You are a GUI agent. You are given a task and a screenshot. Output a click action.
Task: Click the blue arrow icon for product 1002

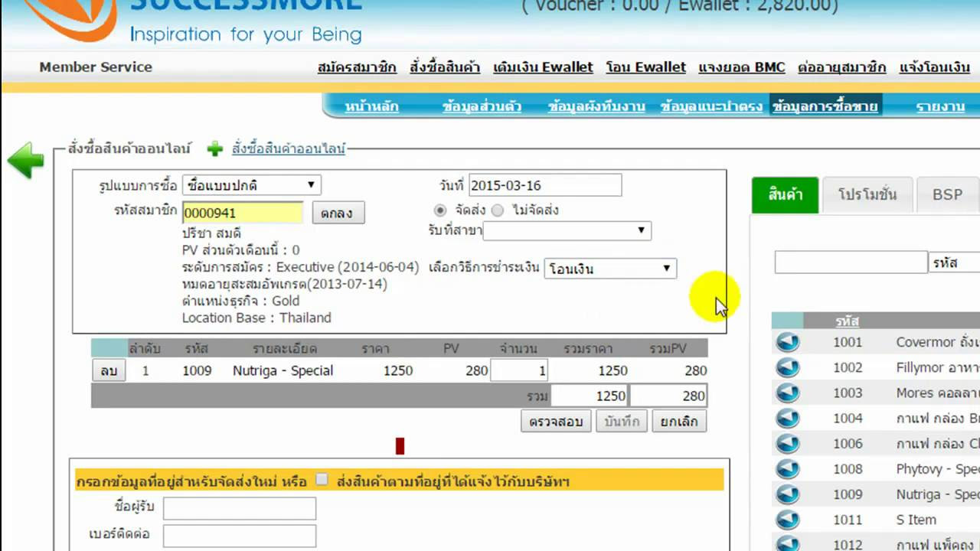coord(788,367)
